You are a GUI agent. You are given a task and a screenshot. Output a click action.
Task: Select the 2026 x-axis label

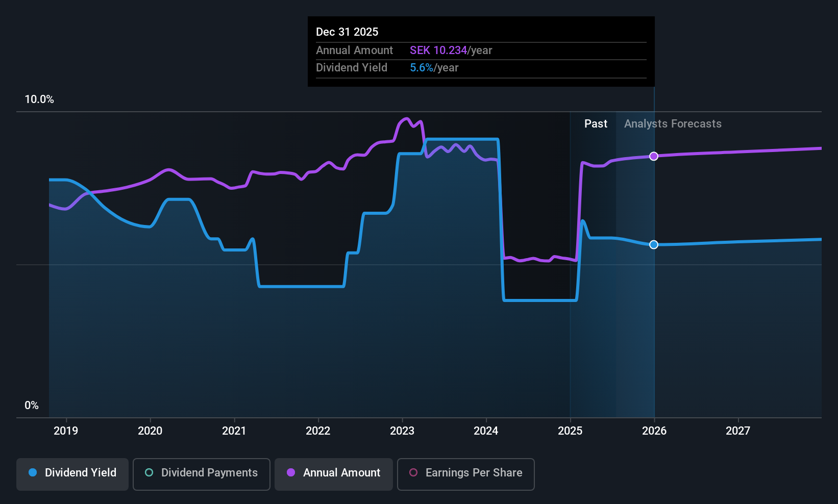pos(654,431)
